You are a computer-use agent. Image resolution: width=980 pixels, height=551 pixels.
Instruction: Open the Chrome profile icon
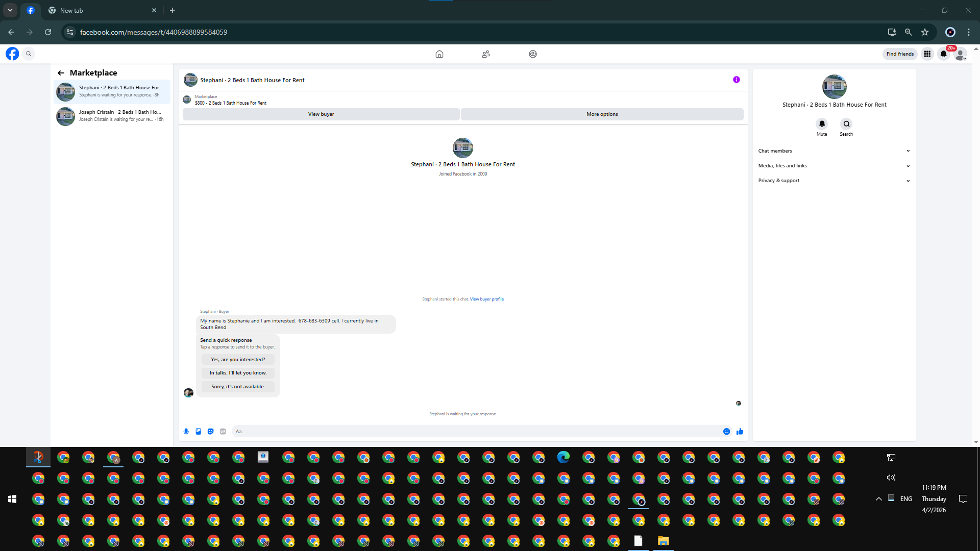point(950,32)
